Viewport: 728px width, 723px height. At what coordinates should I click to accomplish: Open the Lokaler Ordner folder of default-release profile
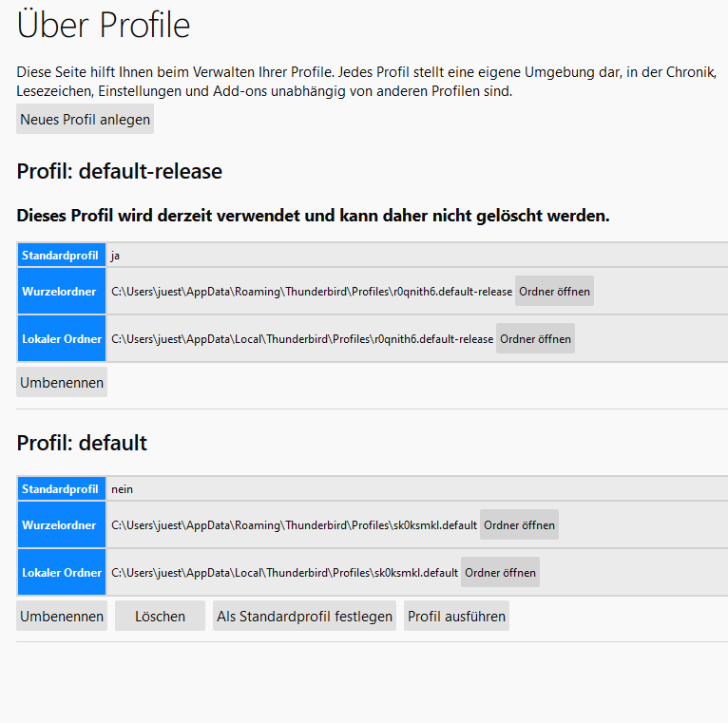(x=535, y=339)
